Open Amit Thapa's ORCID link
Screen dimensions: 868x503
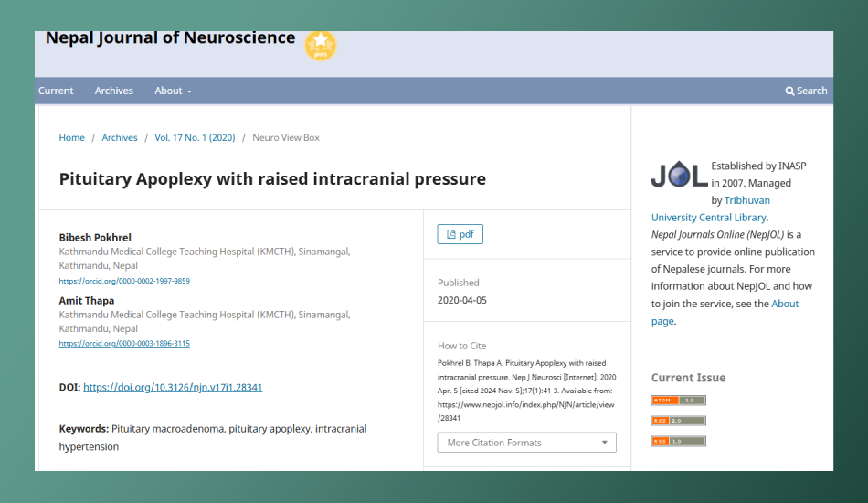pos(124,344)
